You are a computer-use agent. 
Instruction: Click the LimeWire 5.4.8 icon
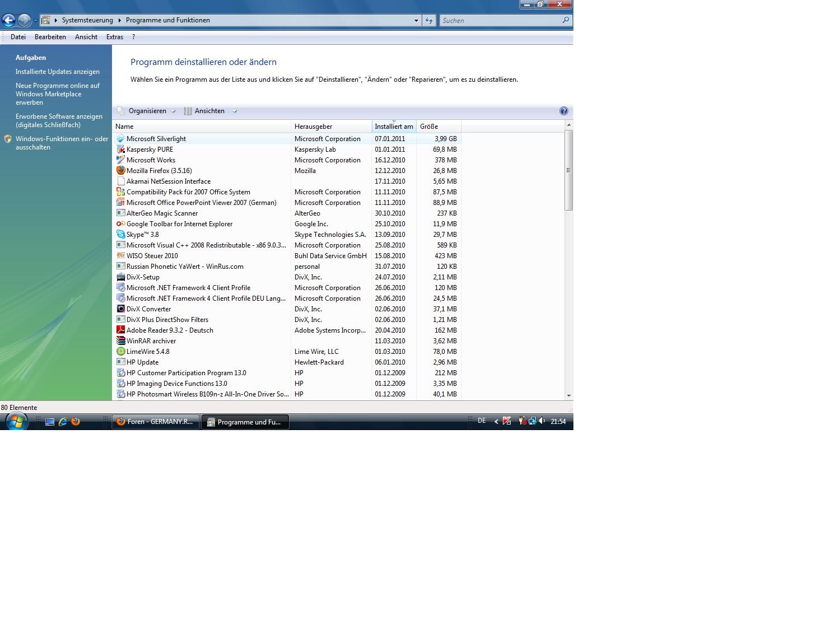pyautogui.click(x=120, y=351)
